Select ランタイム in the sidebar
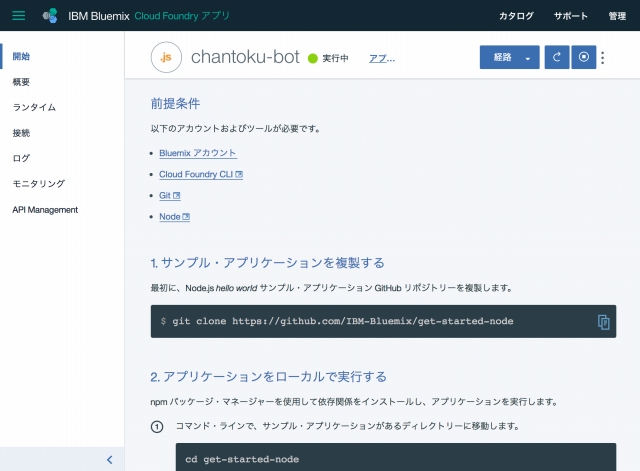The width and height of the screenshot is (640, 471). (34, 107)
